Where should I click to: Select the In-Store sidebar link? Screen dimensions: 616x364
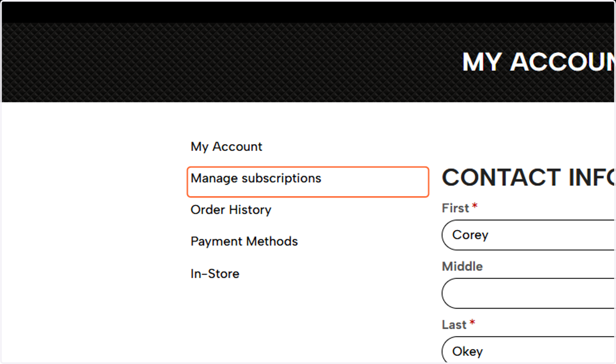coord(215,274)
